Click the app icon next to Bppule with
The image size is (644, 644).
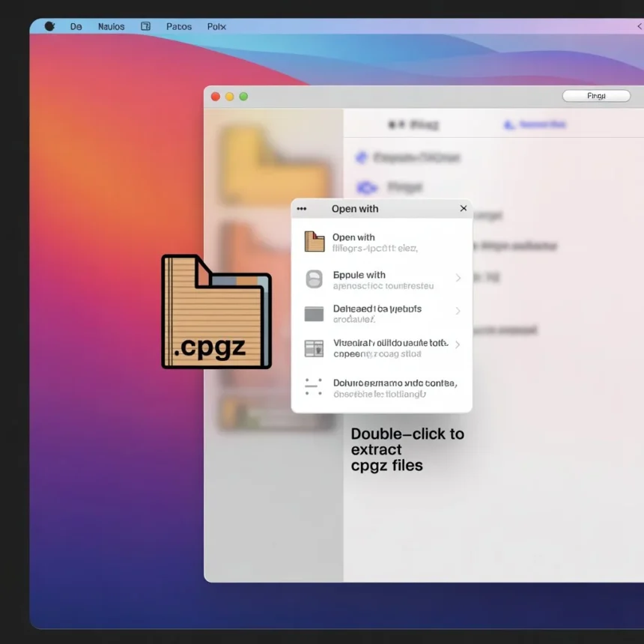pos(315,278)
